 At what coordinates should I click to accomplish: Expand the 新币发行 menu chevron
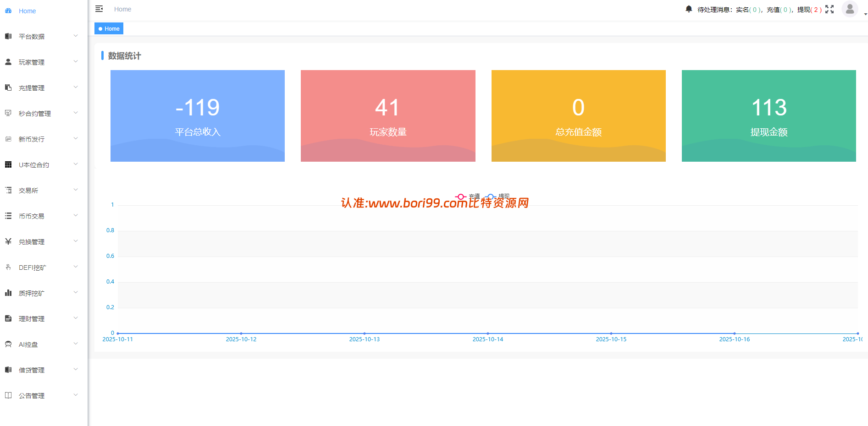(x=76, y=138)
